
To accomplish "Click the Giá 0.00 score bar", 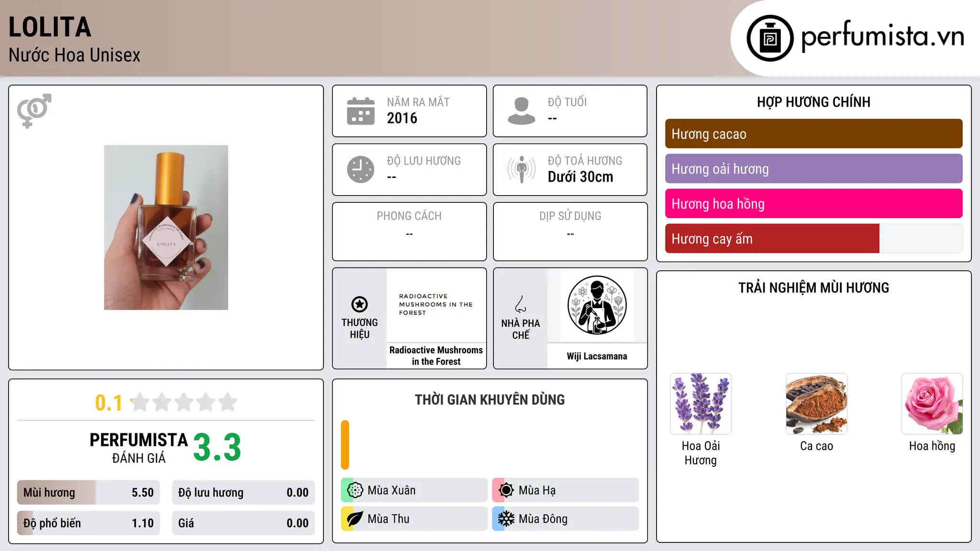I will tap(243, 523).
